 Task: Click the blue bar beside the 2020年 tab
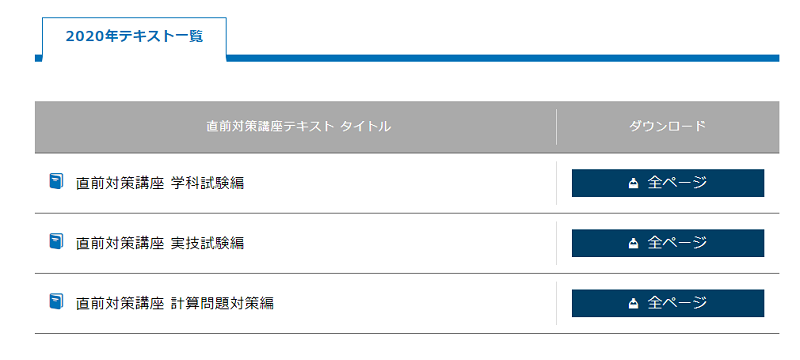click(x=503, y=58)
